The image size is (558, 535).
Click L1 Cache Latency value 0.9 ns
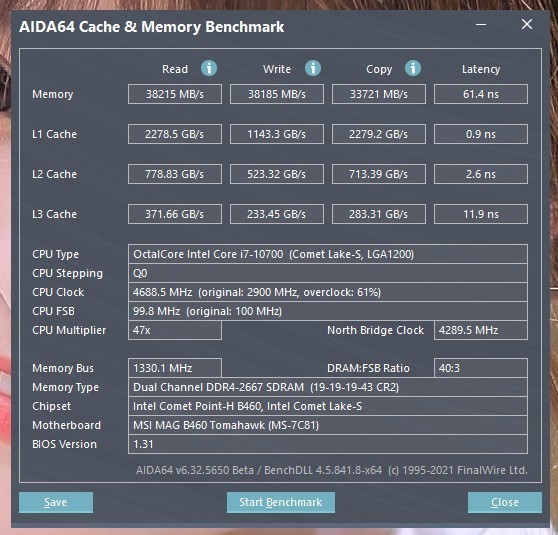tap(481, 134)
